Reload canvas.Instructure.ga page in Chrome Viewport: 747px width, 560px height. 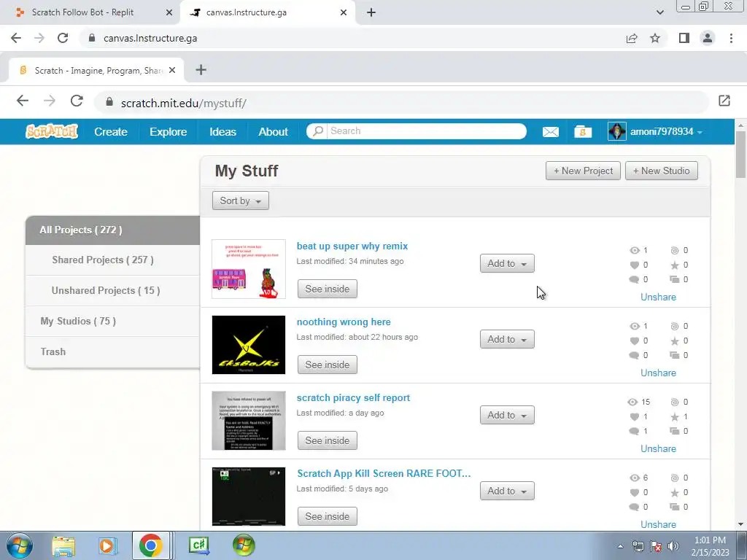tap(63, 38)
